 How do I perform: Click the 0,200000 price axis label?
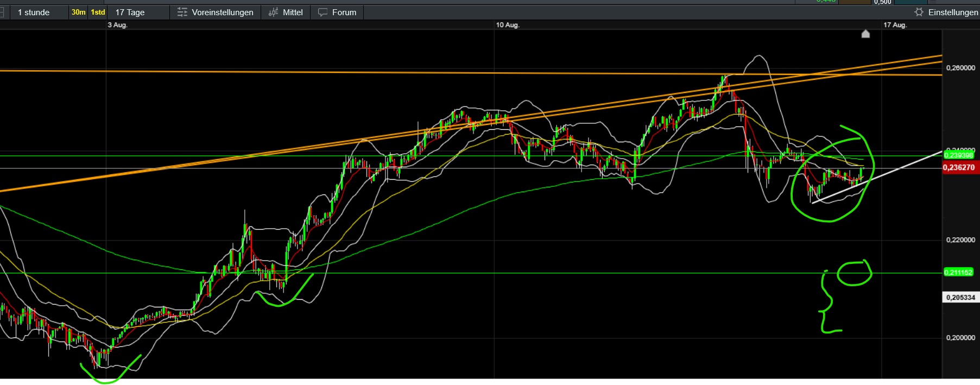(x=960, y=338)
